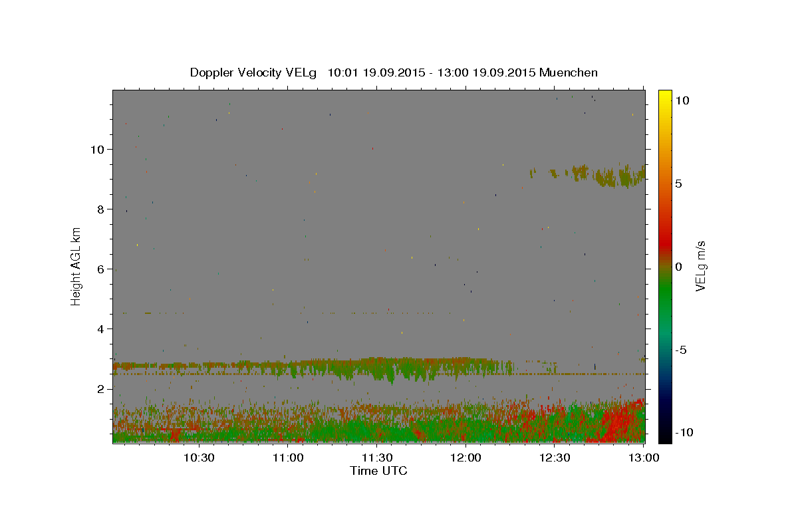Click the 11:30 time tick label

[x=376, y=458]
